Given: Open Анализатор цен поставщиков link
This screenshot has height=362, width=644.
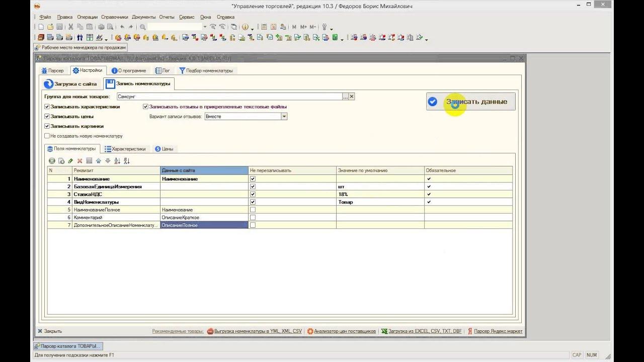Looking at the screenshot, I should [x=342, y=331].
